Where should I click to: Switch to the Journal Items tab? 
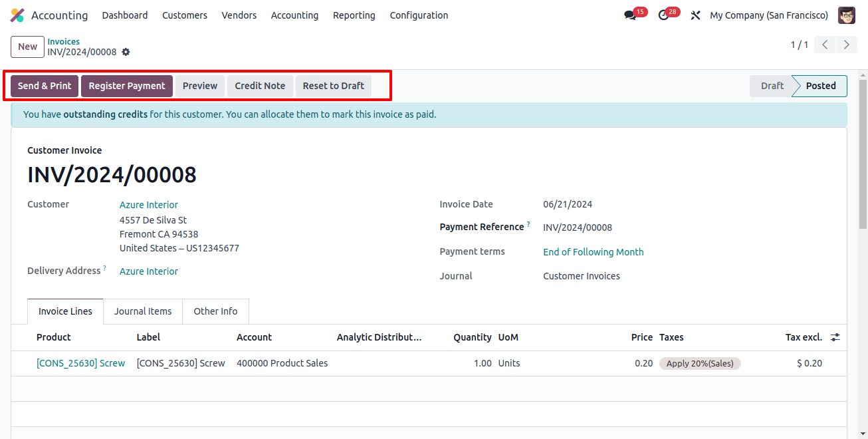pos(143,311)
